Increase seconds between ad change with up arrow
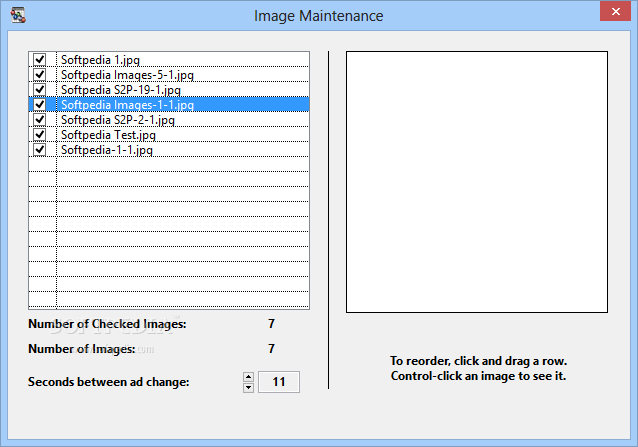Viewport: 638px width, 447px height. [248, 377]
